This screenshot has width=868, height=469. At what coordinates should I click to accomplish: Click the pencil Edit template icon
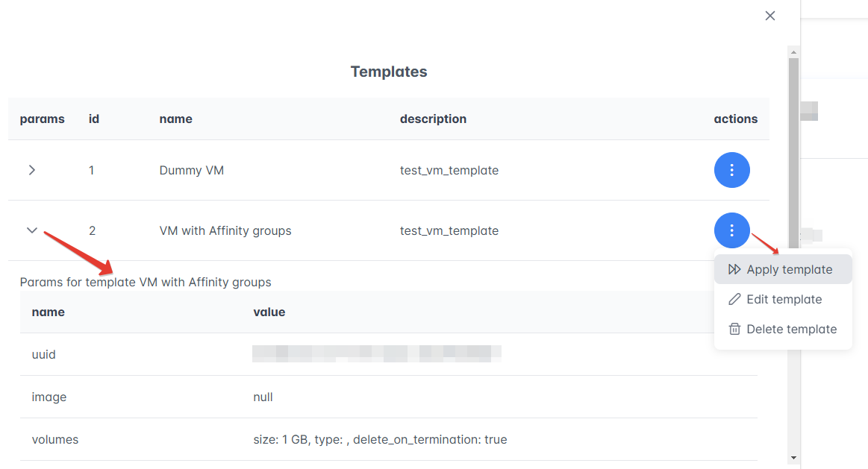point(734,300)
